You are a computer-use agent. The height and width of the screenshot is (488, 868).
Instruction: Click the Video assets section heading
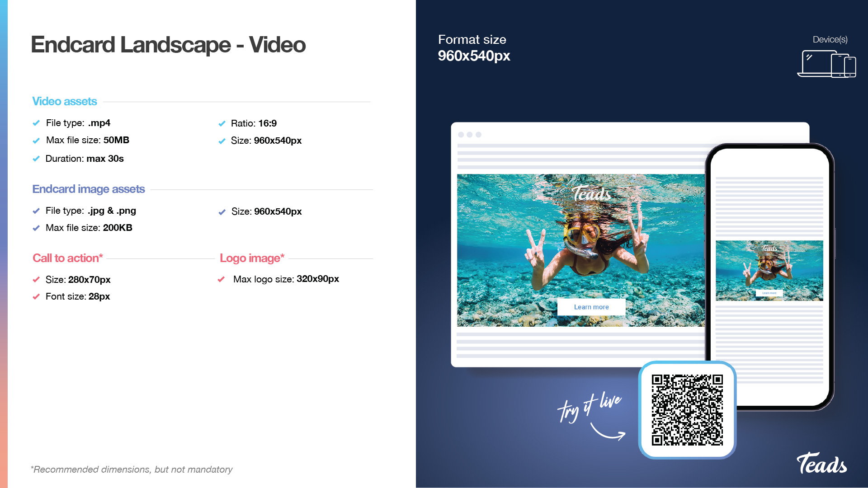tap(65, 101)
